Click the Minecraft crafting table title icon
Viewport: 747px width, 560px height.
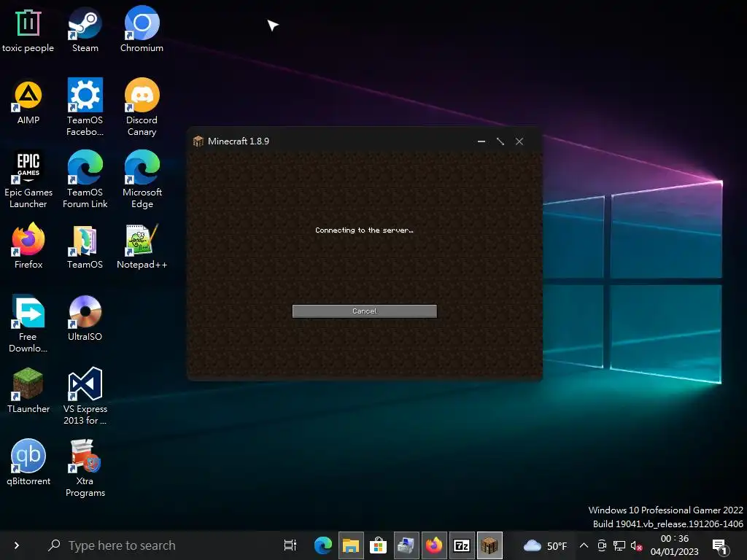[198, 141]
